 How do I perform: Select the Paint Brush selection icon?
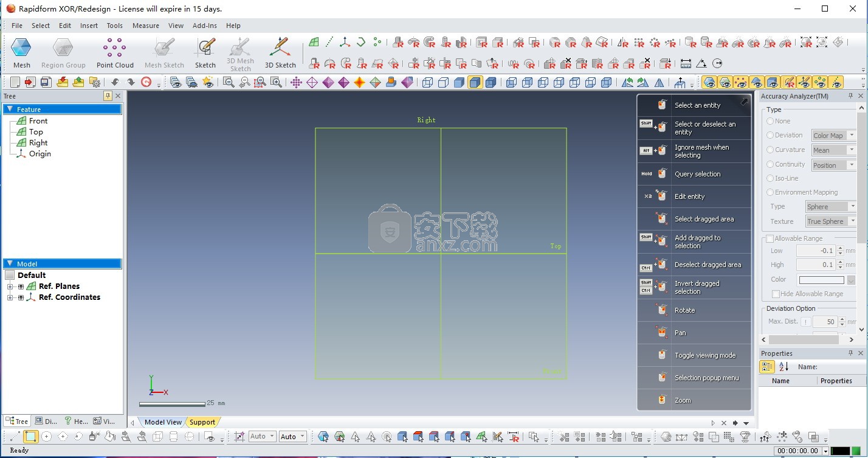click(x=94, y=436)
